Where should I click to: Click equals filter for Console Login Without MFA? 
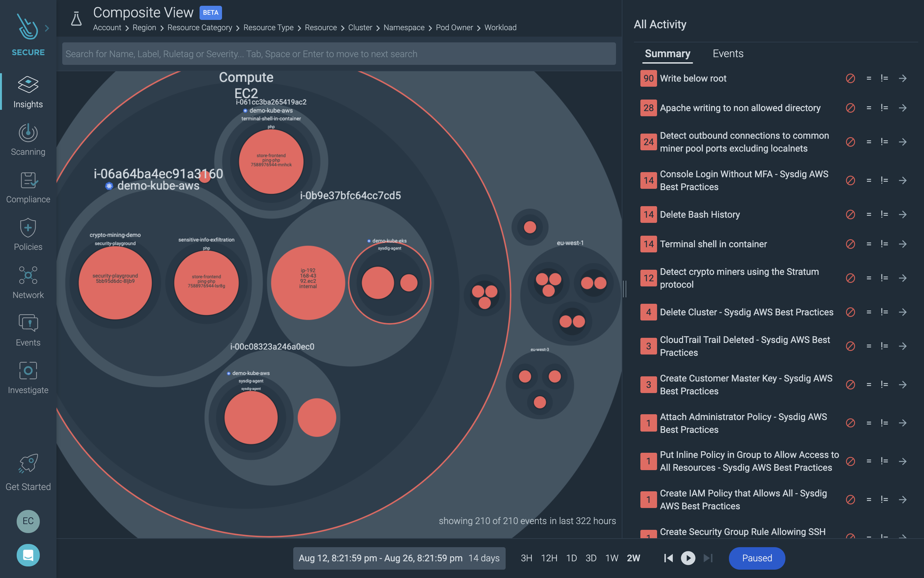(x=868, y=180)
